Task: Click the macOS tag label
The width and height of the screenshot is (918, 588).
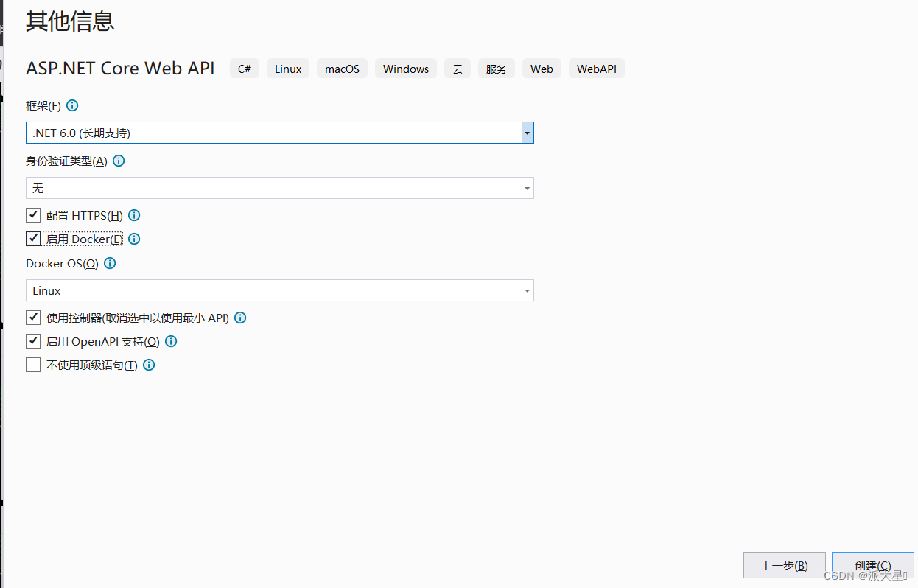Action: (342, 69)
